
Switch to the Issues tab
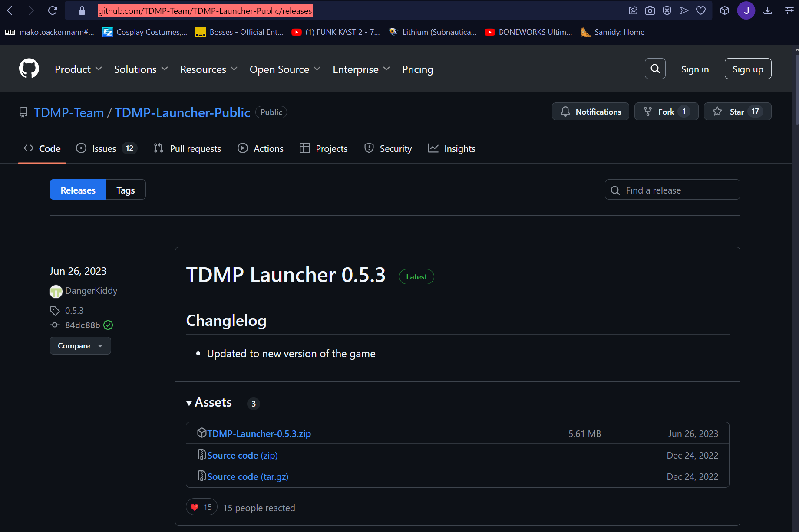[106, 148]
